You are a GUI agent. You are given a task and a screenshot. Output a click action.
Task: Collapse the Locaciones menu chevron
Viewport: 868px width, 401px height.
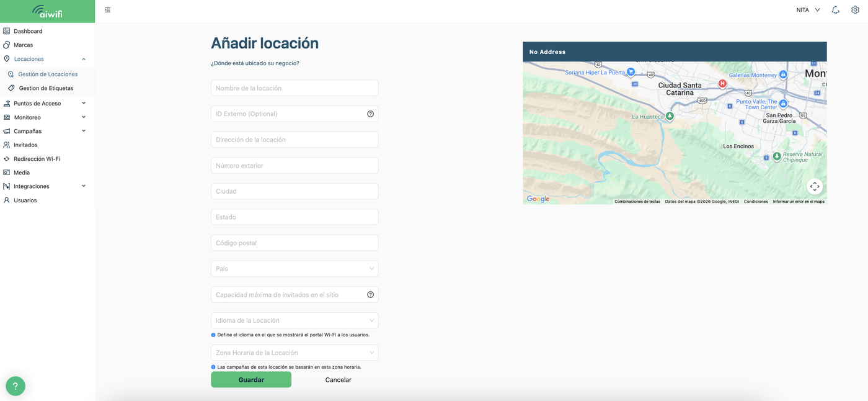pos(84,59)
